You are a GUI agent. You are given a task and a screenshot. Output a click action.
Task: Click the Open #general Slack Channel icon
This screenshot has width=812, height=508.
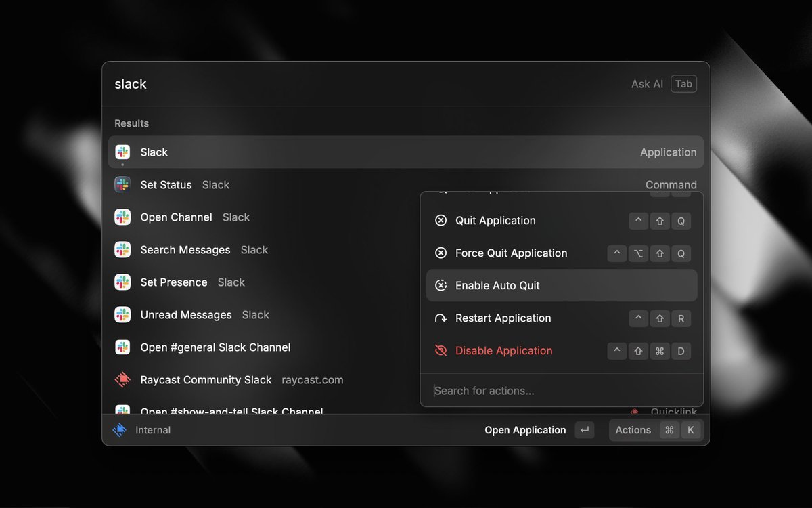(122, 347)
